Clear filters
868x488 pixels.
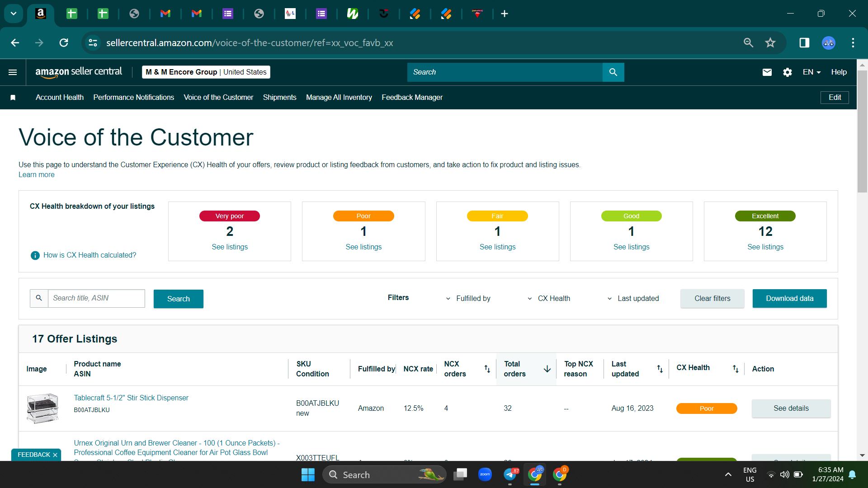(x=712, y=298)
